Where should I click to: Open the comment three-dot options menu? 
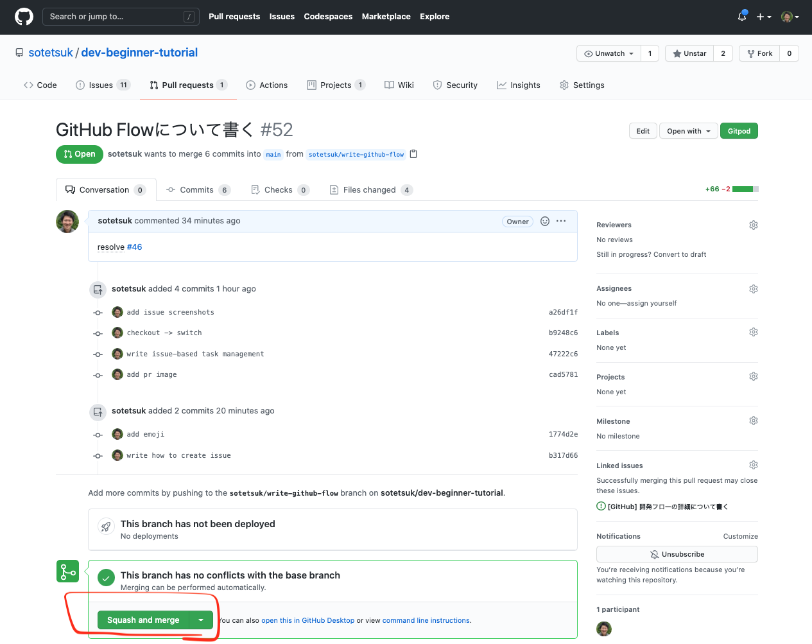pyautogui.click(x=561, y=221)
